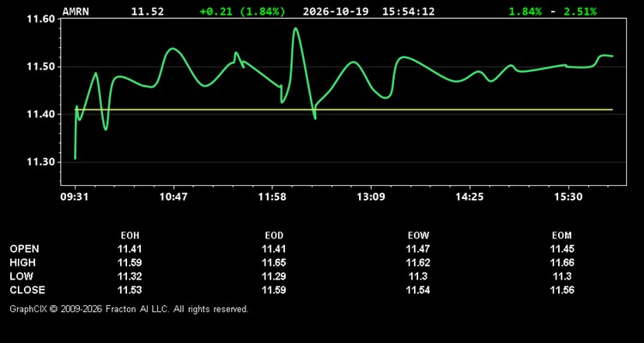
Task: Click the +0.21 (1.84%) change value
Action: pyautogui.click(x=242, y=11)
